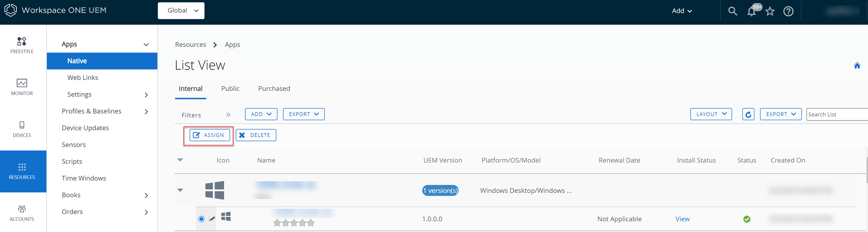
Task: View notifications bell icon
Action: click(x=751, y=12)
